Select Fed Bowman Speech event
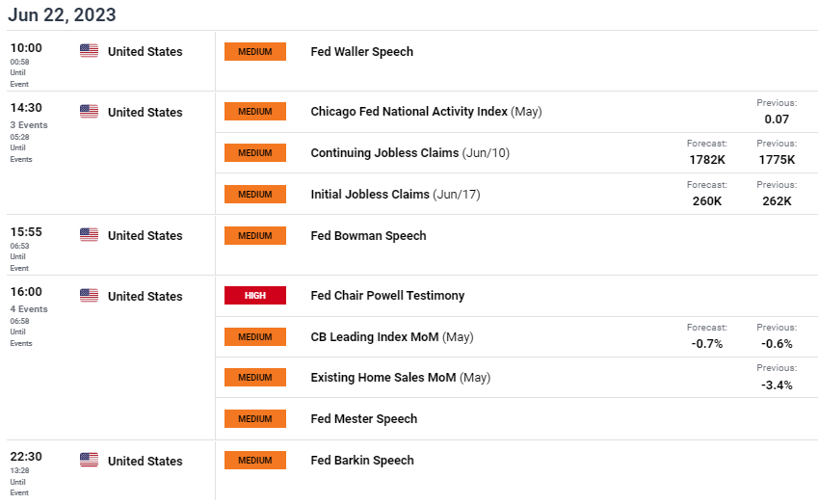This screenshot has height=504, width=818. click(368, 235)
